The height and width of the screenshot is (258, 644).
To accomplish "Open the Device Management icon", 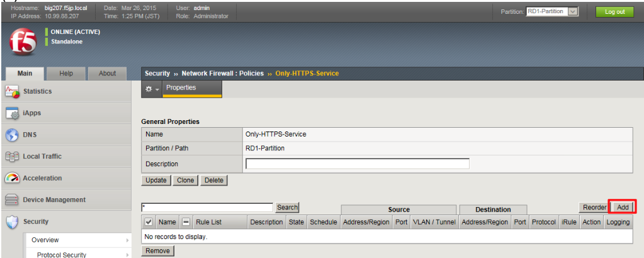I will 13,200.
